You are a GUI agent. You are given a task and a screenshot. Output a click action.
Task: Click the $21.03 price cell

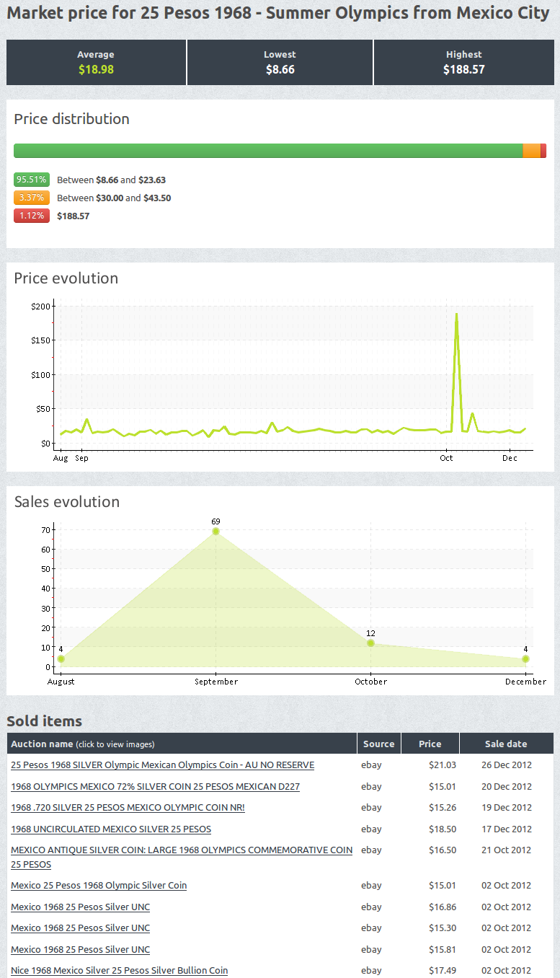(x=443, y=765)
